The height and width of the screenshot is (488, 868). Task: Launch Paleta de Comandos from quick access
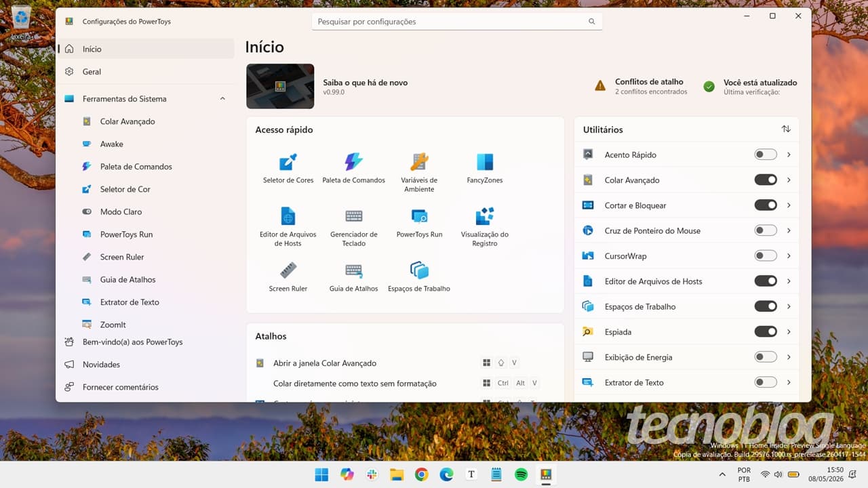(353, 169)
